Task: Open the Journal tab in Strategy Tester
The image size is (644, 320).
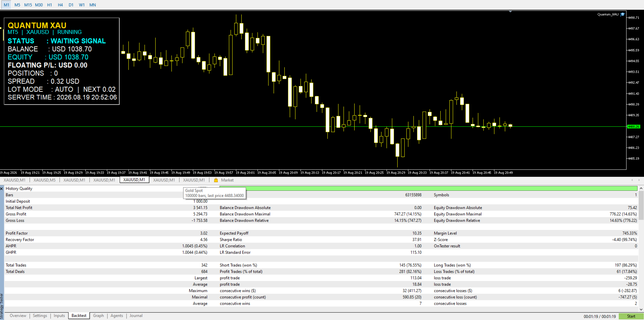Action: click(136, 316)
